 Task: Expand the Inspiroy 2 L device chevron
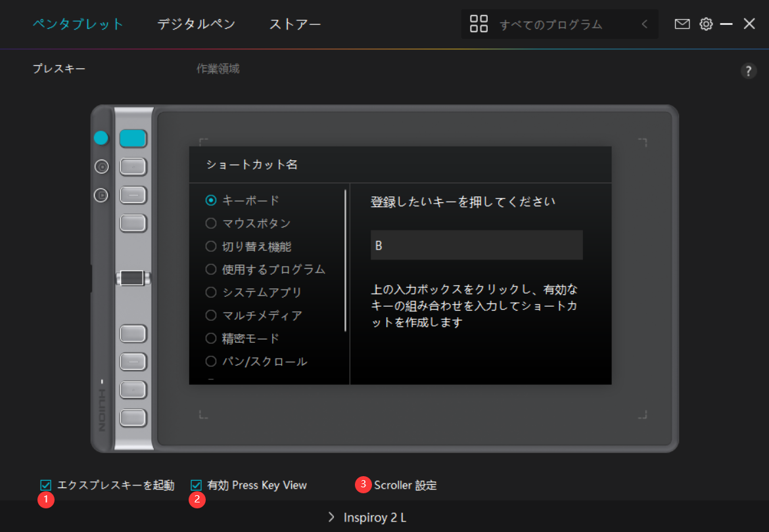pos(332,518)
